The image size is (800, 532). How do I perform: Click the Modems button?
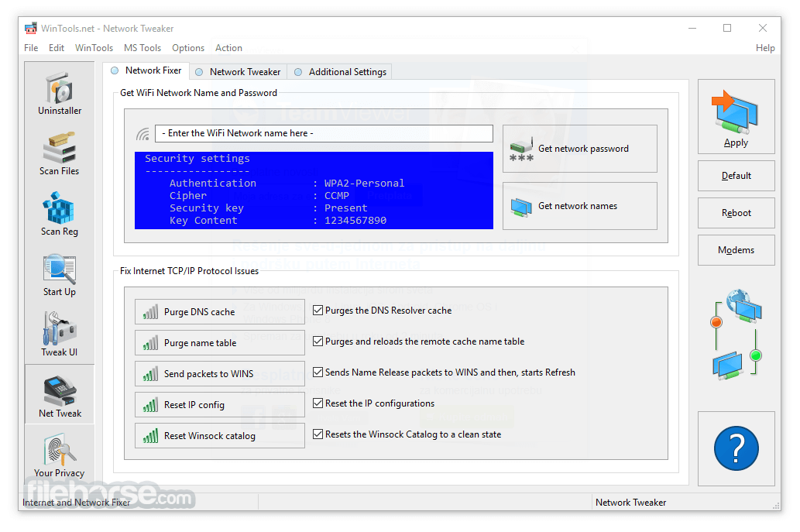(736, 250)
